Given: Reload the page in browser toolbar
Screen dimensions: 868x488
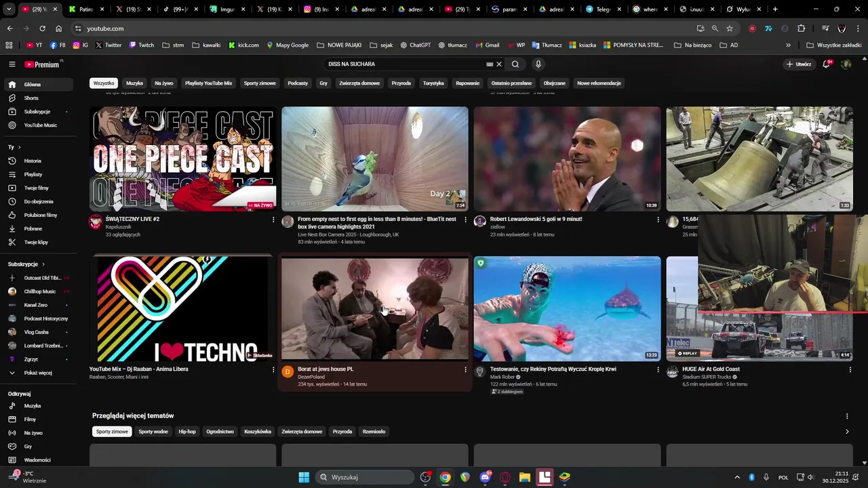Looking at the screenshot, I should [42, 28].
